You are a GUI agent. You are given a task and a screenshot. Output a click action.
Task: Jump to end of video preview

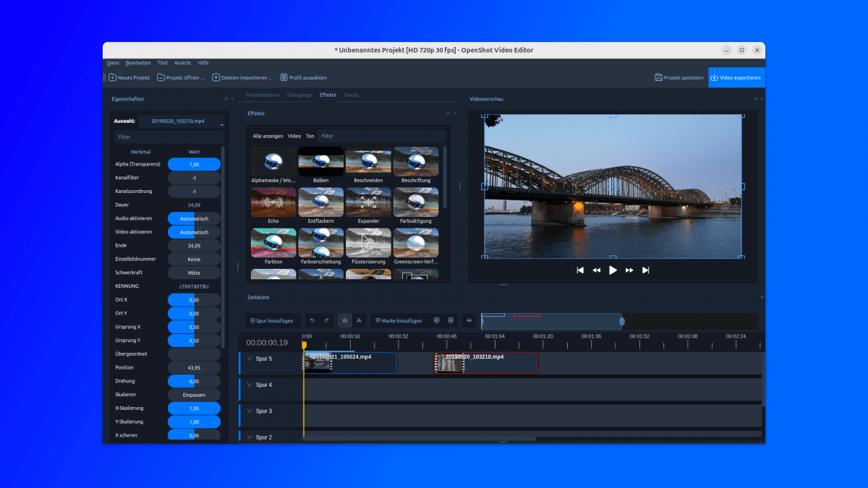[x=646, y=270]
